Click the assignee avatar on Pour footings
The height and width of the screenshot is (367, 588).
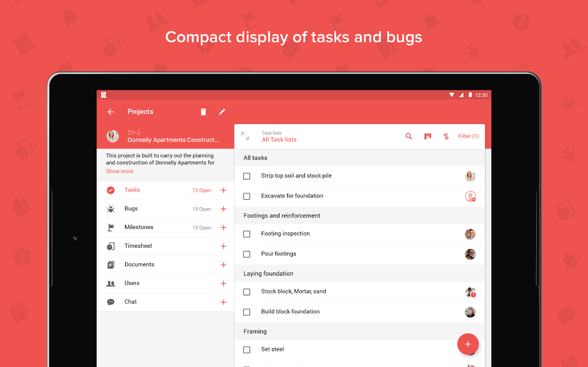pos(470,254)
